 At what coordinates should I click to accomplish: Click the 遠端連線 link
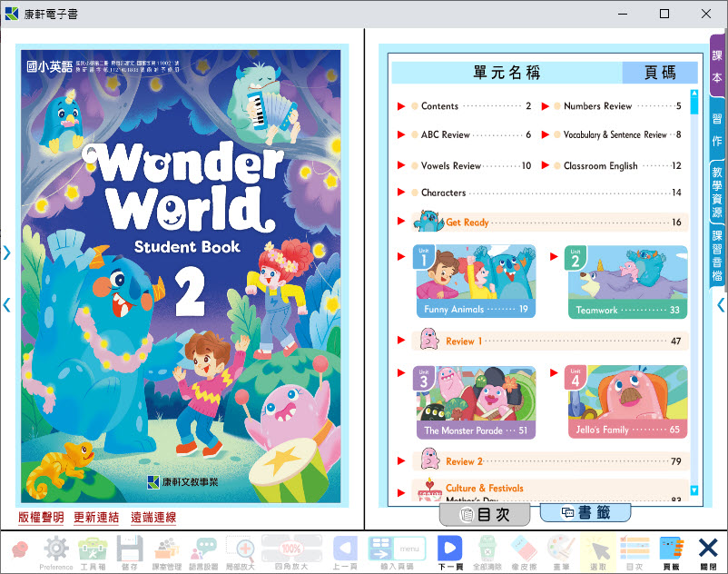point(153,518)
